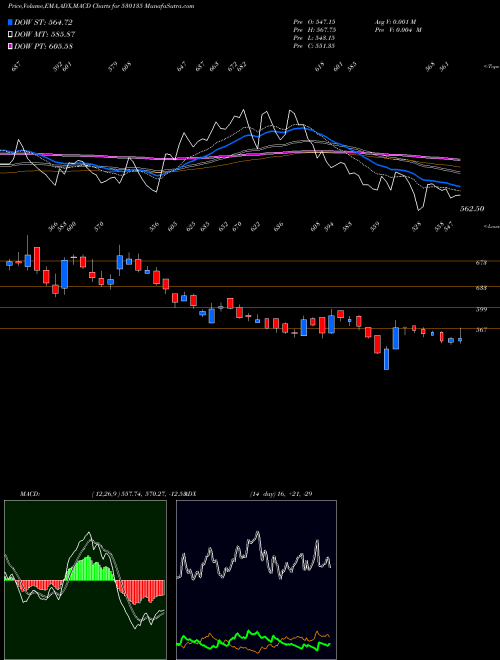Screen dimensions: 500x660
Task: Click the 'Pre L: 548.15' value
Action: pos(314,38)
